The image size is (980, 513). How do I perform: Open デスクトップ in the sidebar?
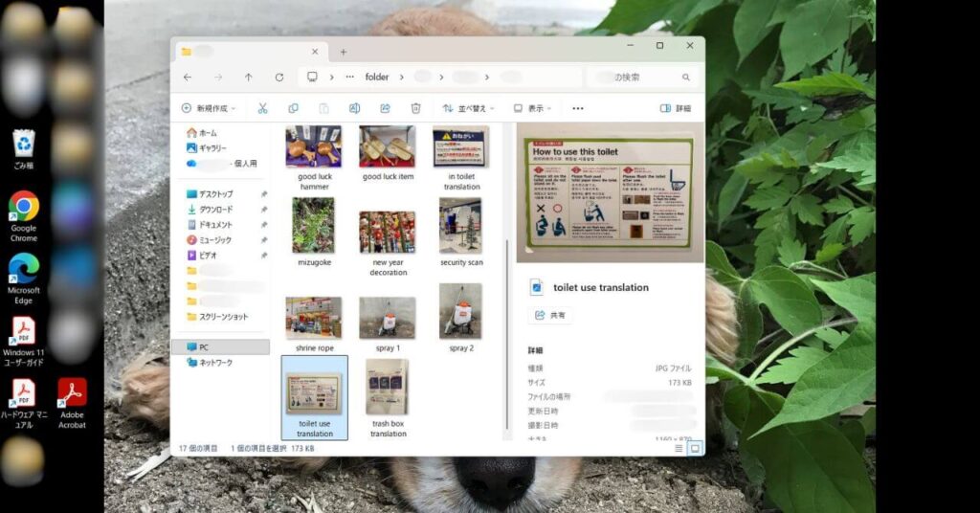click(x=210, y=194)
